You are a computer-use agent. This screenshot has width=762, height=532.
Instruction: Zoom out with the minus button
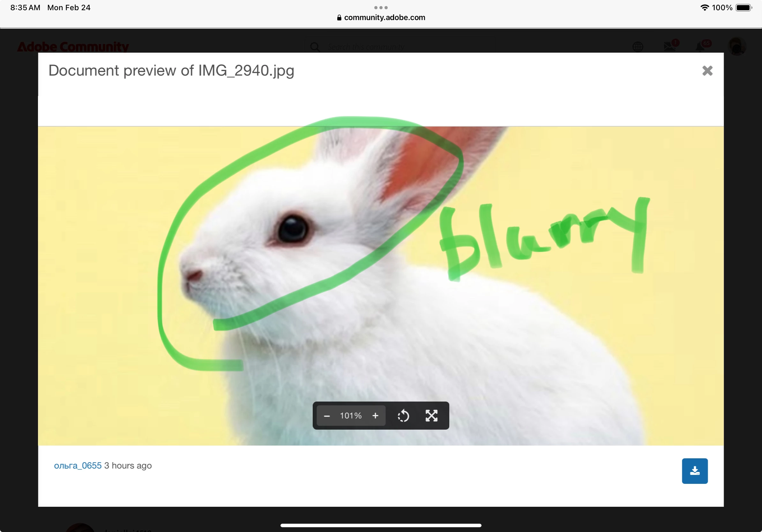pyautogui.click(x=326, y=416)
